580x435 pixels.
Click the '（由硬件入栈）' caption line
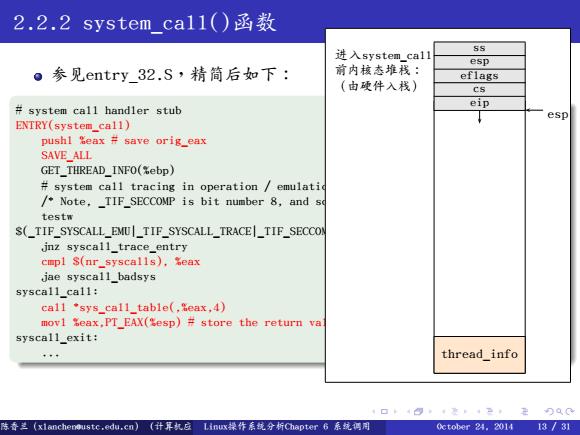click(x=378, y=86)
